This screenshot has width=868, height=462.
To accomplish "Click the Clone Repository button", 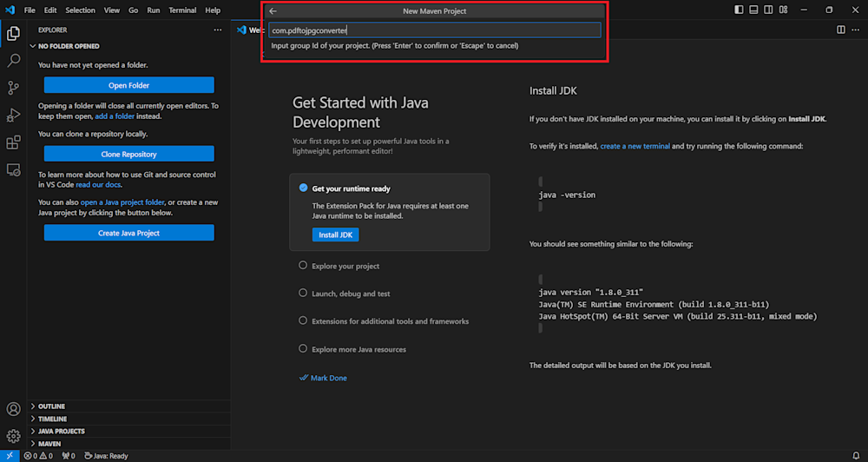I will (x=129, y=154).
